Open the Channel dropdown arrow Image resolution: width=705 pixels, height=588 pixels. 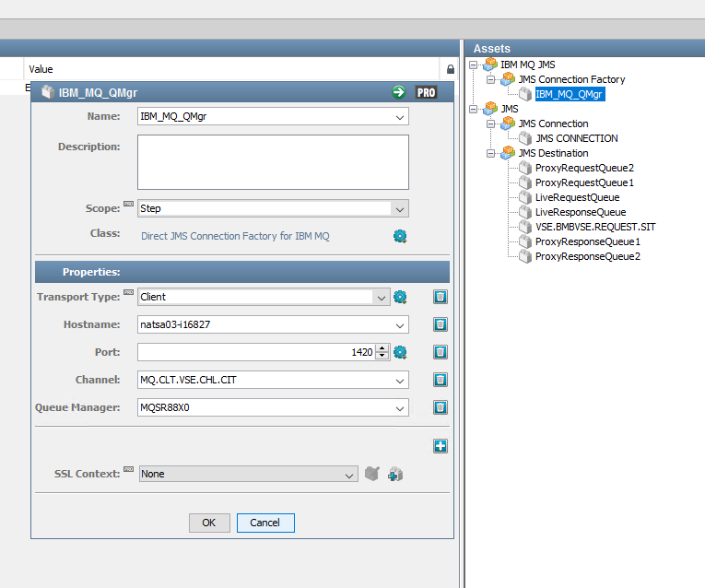point(399,381)
